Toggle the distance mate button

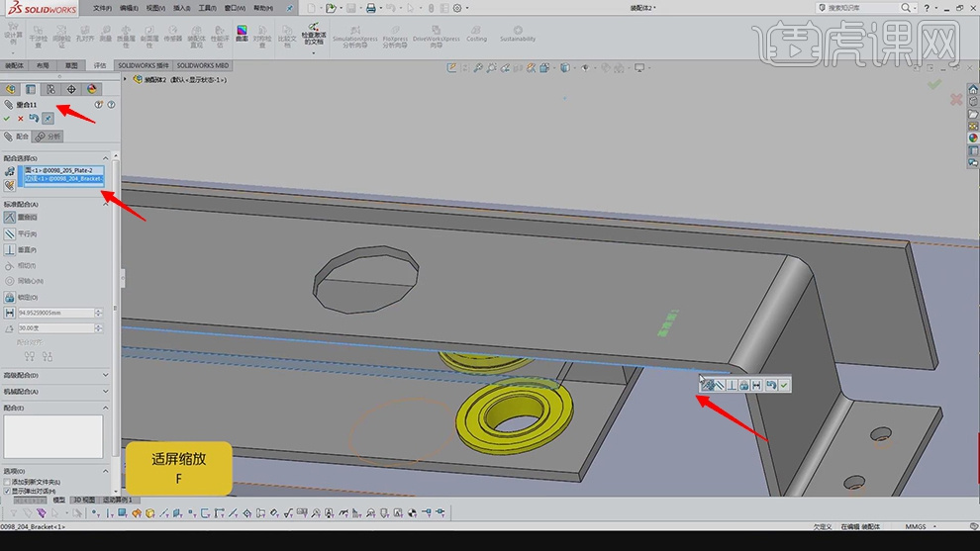(10, 313)
